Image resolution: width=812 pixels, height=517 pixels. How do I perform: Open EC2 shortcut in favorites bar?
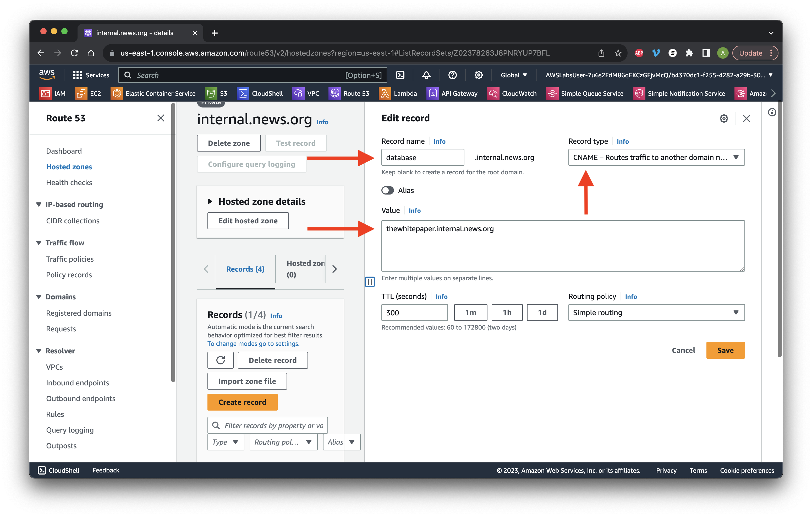coord(88,94)
